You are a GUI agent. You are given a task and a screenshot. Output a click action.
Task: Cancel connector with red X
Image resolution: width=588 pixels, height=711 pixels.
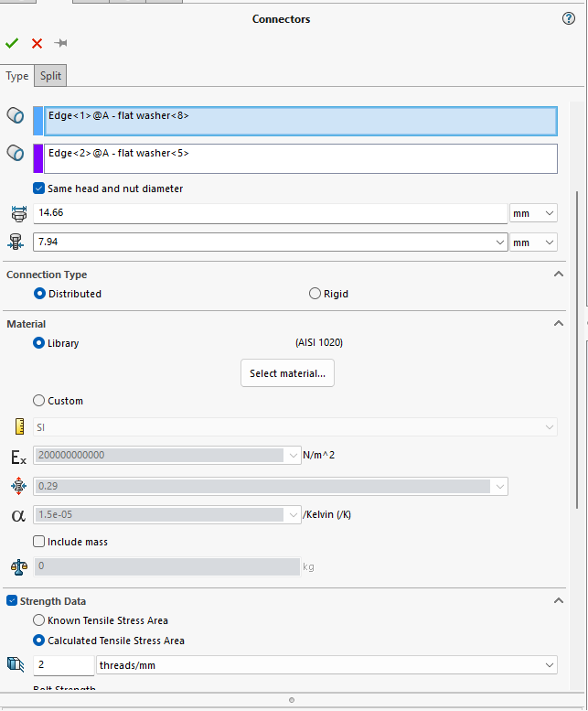coord(37,43)
